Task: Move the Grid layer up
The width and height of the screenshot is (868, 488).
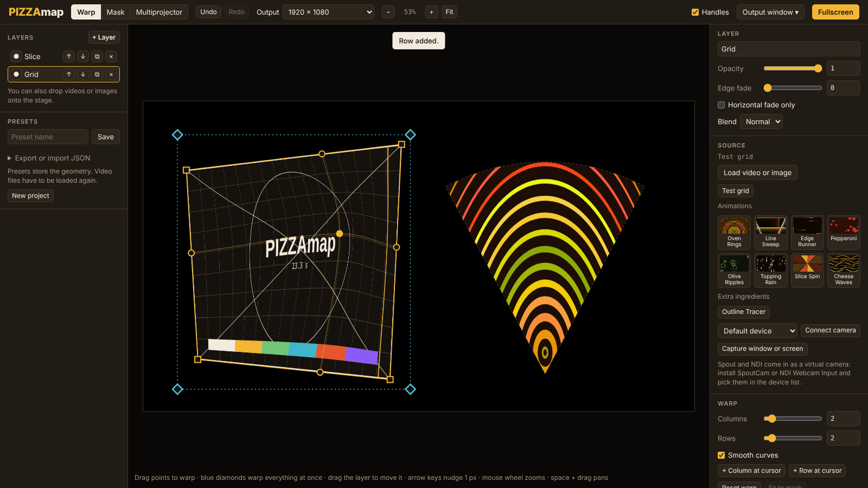Action: 69,74
